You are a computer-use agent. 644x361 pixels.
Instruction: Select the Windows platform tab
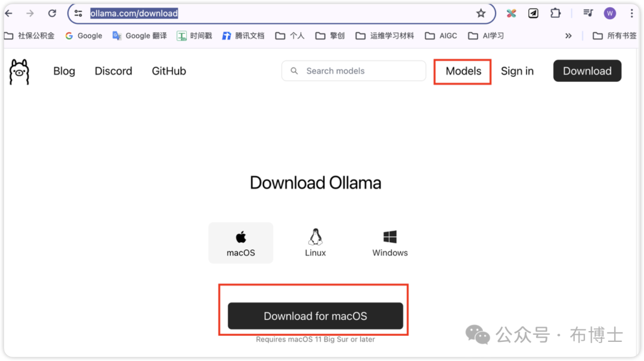coord(390,243)
